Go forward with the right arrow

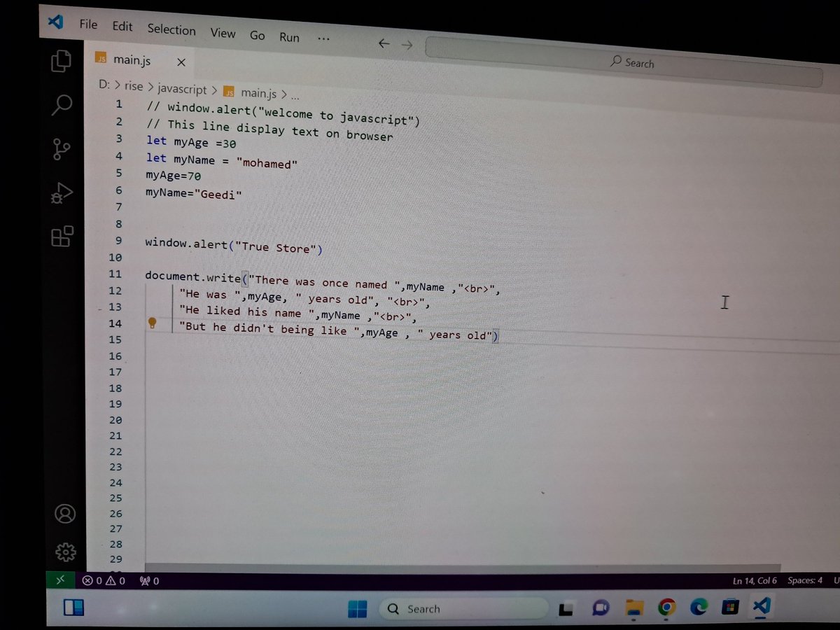(x=407, y=44)
